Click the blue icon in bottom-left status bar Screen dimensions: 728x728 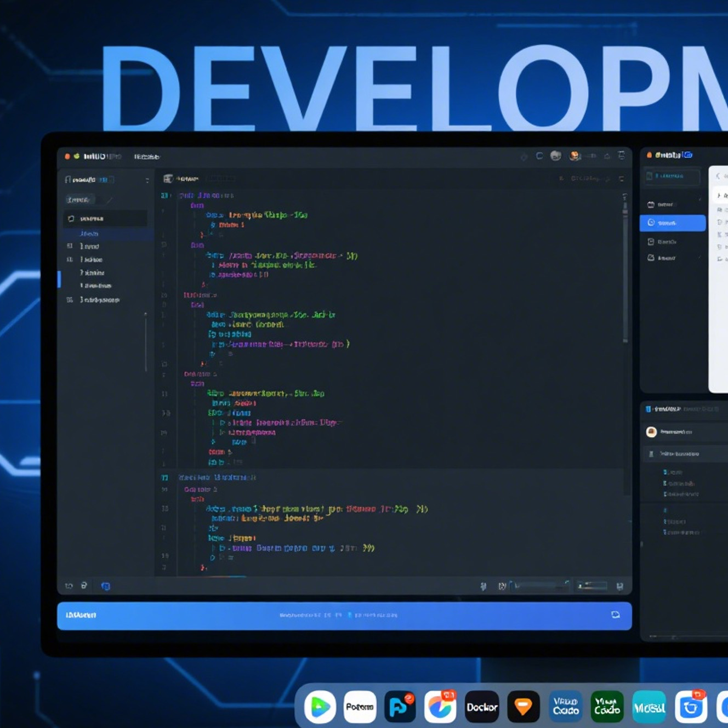click(105, 586)
